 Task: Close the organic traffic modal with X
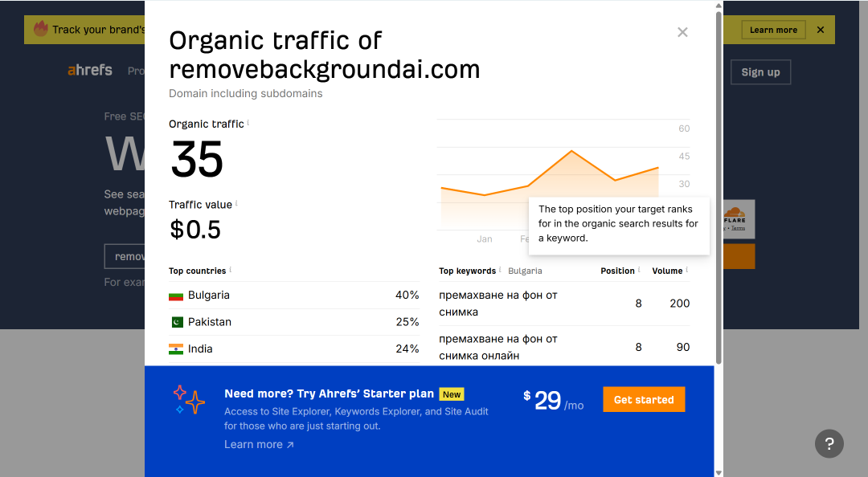tap(682, 32)
